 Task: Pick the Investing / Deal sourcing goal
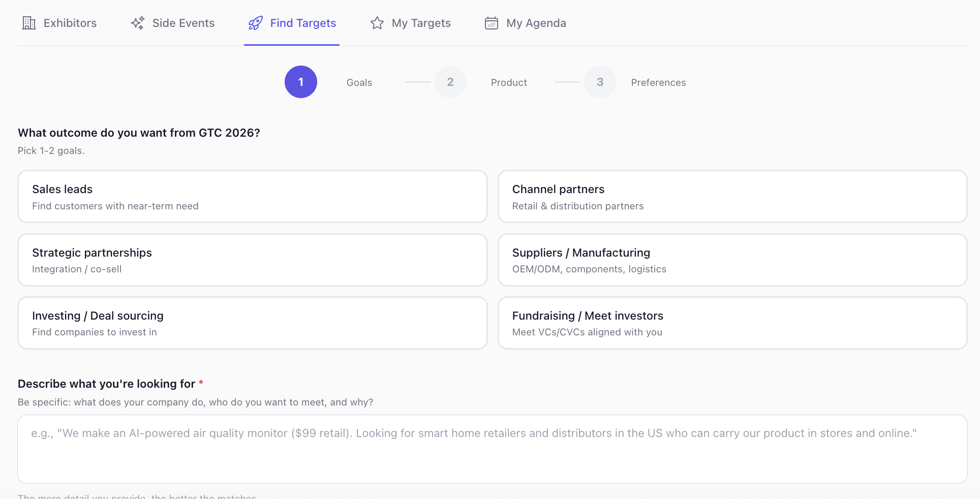252,323
